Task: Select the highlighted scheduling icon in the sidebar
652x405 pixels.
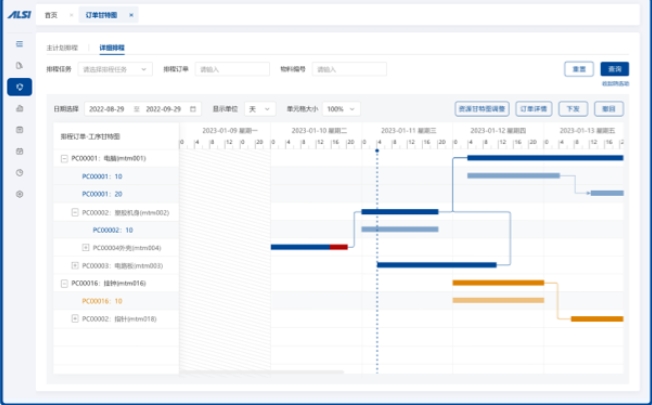Action: (19, 86)
